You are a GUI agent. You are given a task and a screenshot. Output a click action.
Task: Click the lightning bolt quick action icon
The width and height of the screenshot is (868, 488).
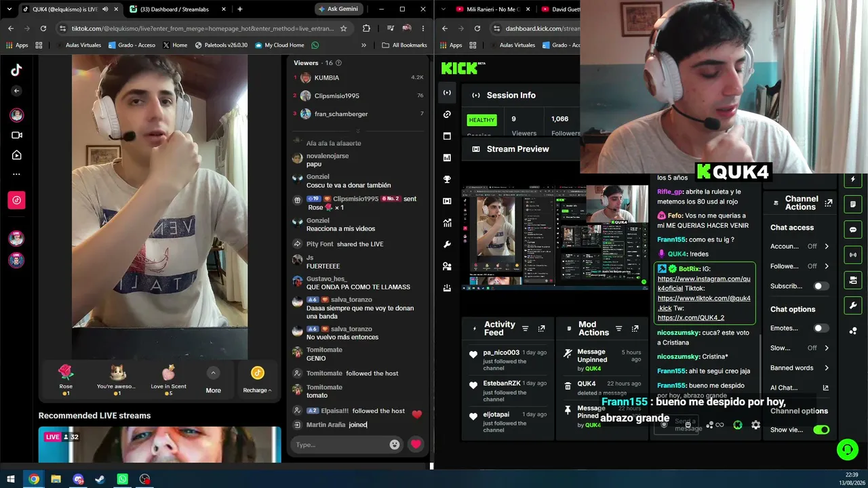(x=853, y=180)
